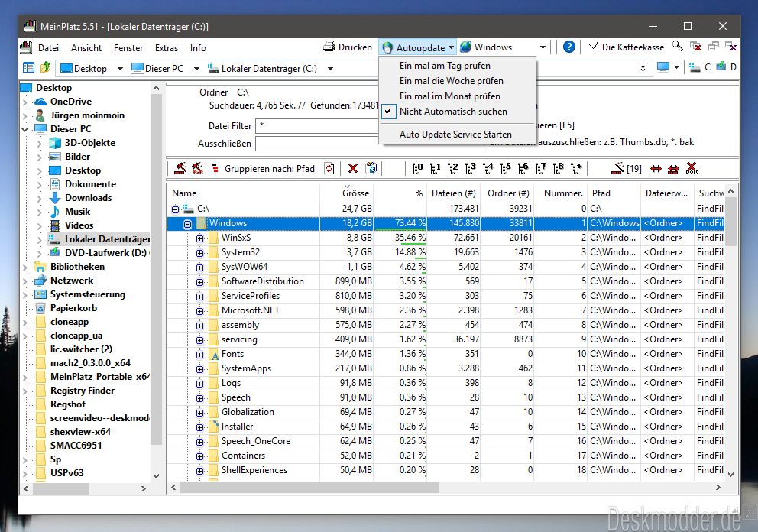
Task: Expand tree to level 2 icon
Action: pyautogui.click(x=452, y=168)
